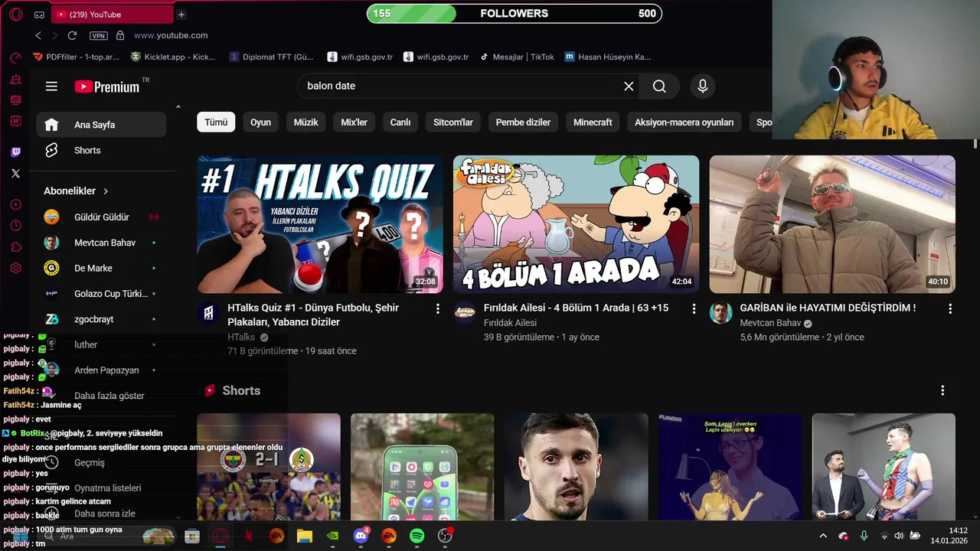Open options menu for HTalks Quiz video
980x551 pixels.
click(438, 308)
